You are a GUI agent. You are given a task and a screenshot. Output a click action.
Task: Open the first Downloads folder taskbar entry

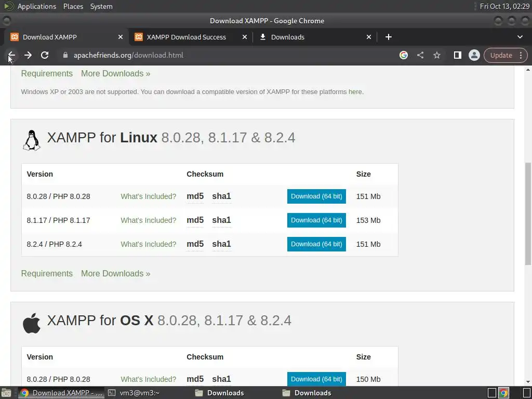[x=220, y=393]
